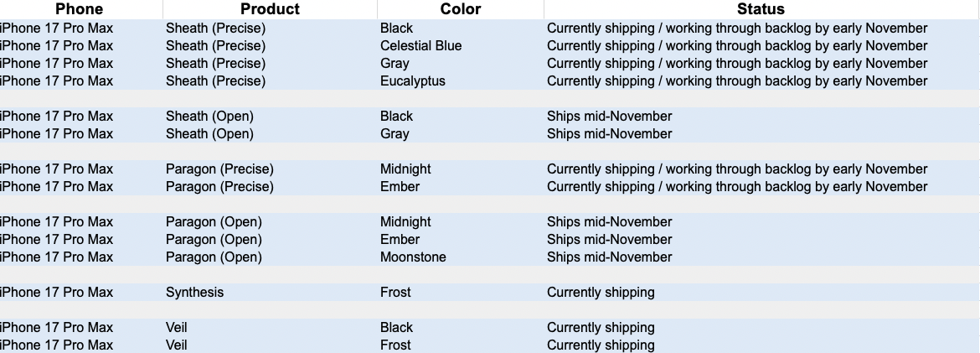
Task: Select the Moonstone color cell
Action: pyautogui.click(x=413, y=257)
